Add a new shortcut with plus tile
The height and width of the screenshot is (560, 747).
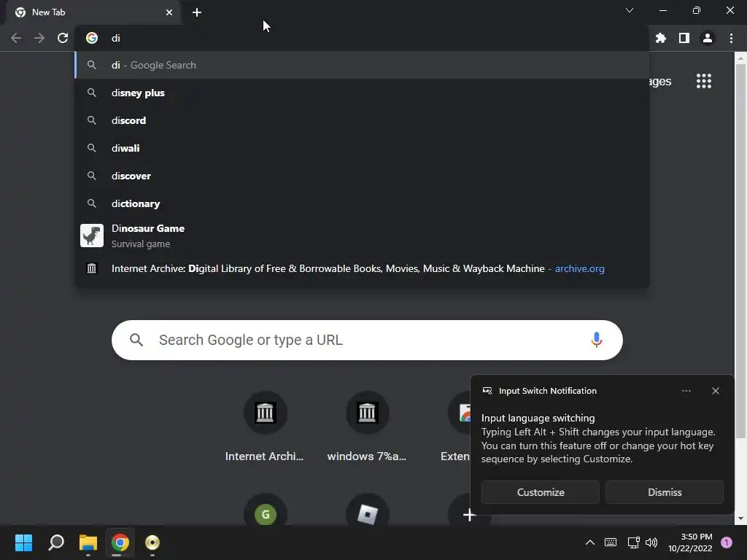pos(469,514)
